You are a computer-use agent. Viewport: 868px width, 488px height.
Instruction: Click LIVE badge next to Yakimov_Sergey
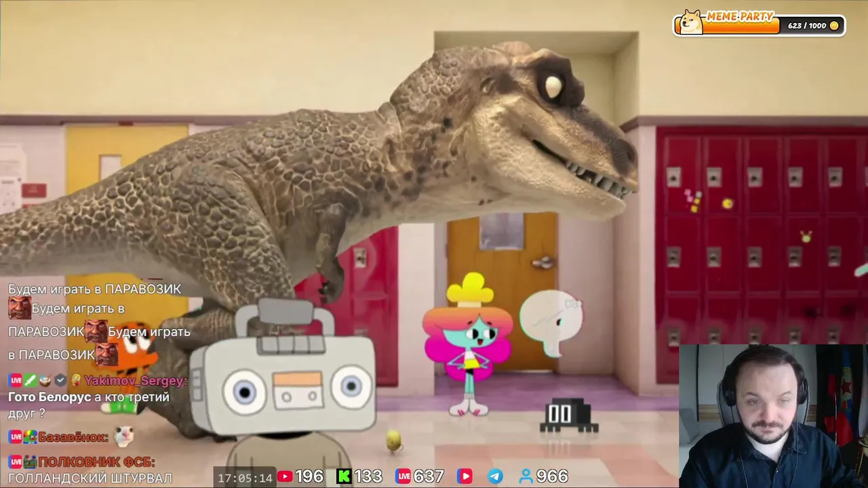[15, 381]
